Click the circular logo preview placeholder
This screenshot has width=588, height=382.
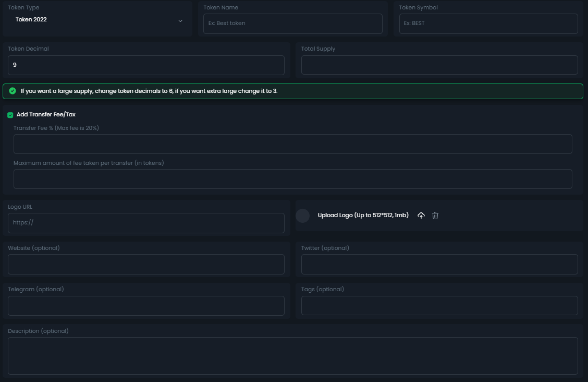pos(303,216)
